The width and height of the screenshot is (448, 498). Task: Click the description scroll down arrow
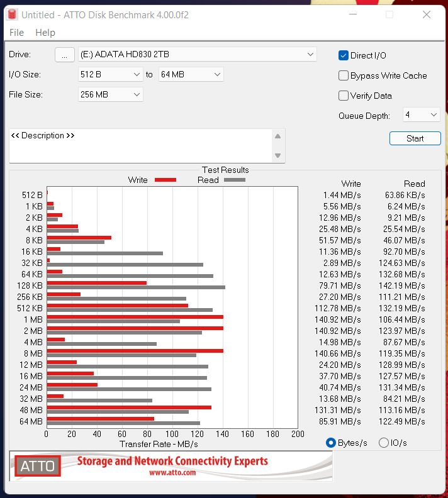tap(277, 155)
